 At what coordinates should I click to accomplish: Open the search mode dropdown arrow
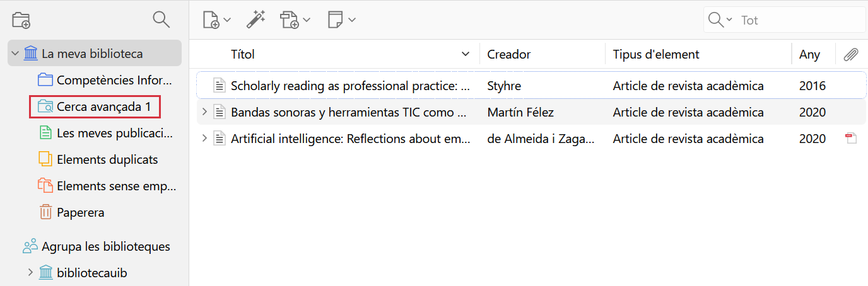coord(729,20)
